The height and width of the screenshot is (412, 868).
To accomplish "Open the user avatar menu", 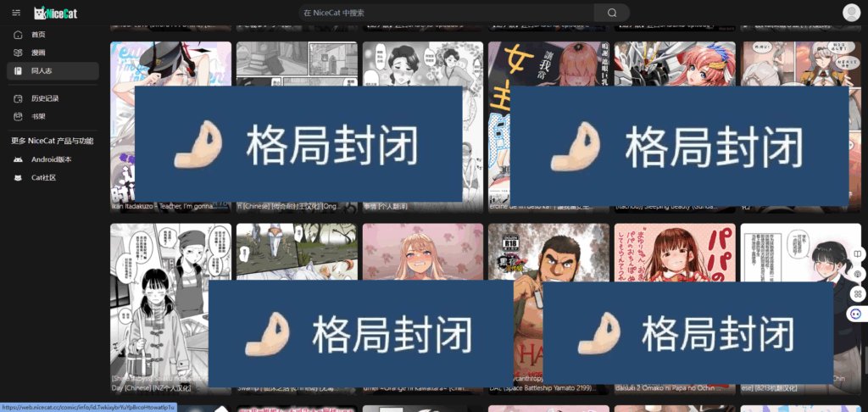I will pyautogui.click(x=851, y=13).
